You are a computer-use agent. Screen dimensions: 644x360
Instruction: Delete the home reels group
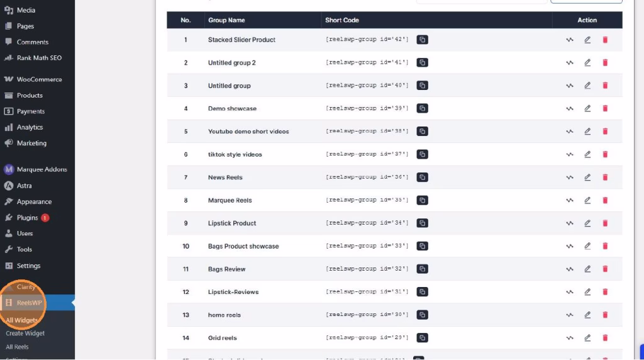coord(605,315)
